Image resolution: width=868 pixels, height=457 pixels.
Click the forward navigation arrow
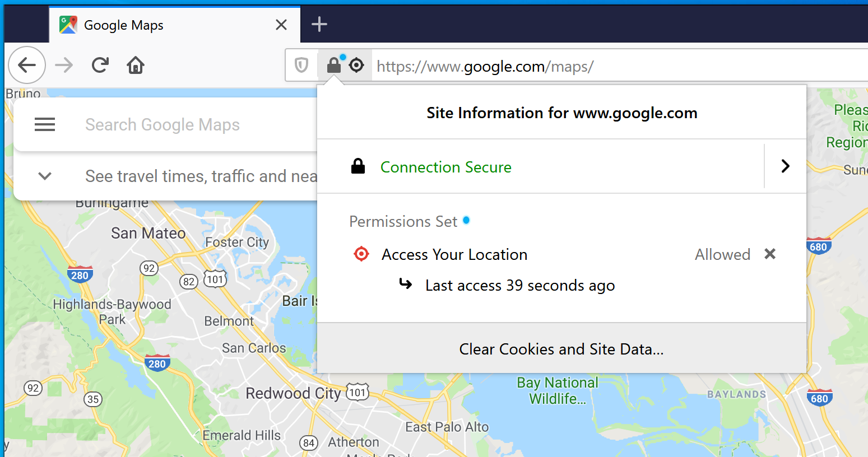point(64,66)
